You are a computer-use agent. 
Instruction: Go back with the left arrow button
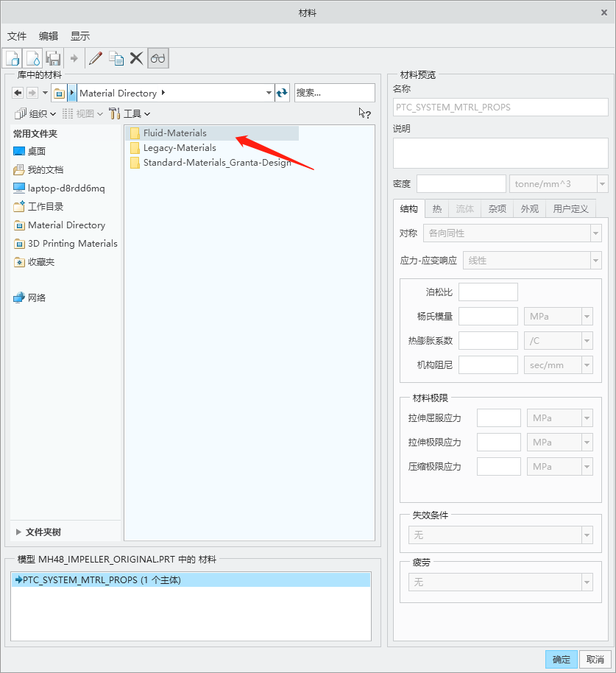pyautogui.click(x=18, y=93)
